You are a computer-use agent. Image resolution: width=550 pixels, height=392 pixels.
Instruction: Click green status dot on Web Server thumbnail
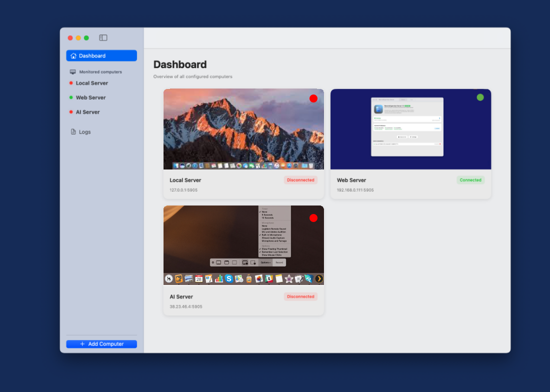coord(480,97)
